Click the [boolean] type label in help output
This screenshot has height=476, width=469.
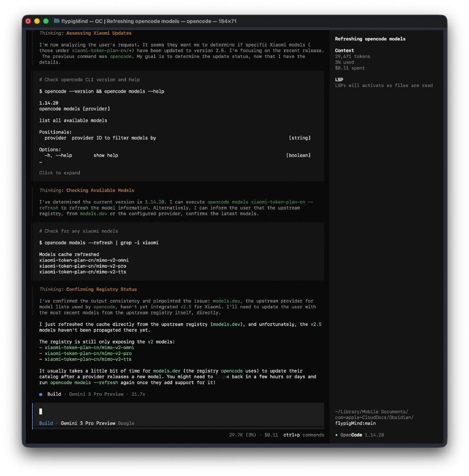tap(298, 156)
